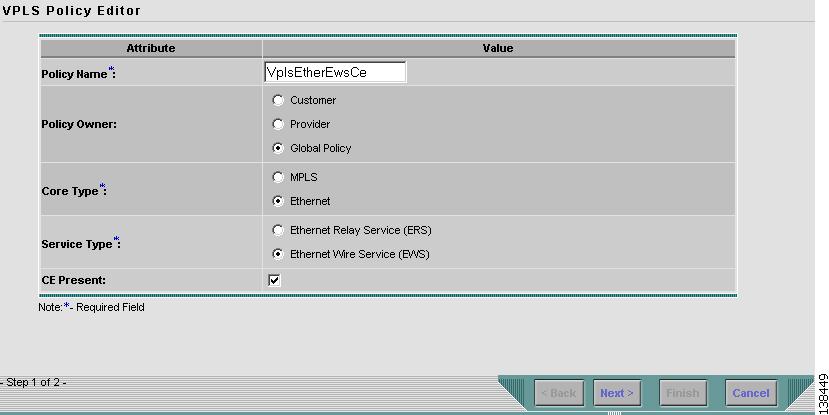
Task: Select Ethernet Wire Service (EWS) option
Action: (278, 254)
